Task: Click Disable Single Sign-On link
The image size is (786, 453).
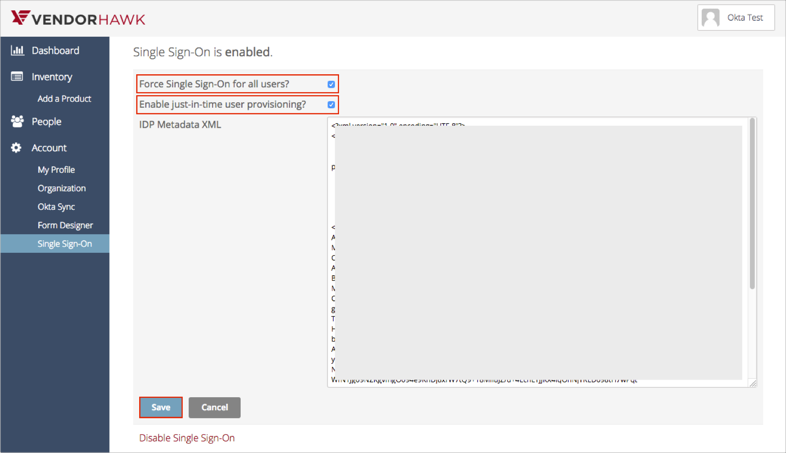Action: (187, 438)
